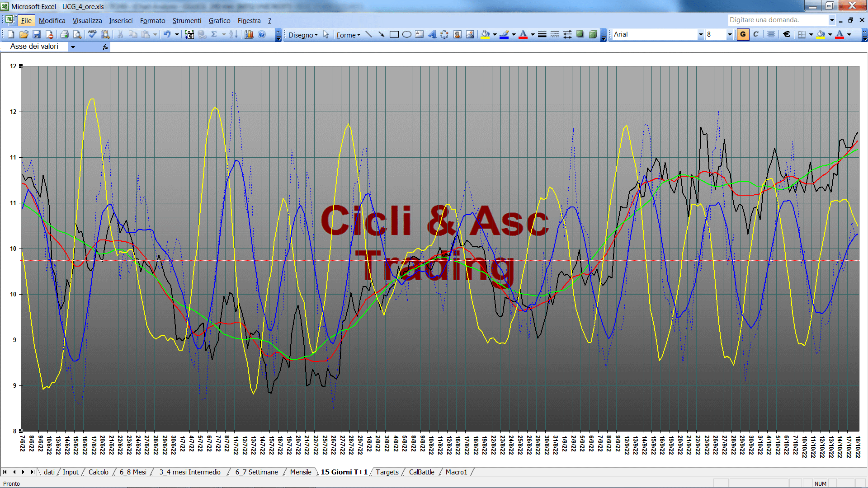Open the Modifica menu

tap(52, 21)
